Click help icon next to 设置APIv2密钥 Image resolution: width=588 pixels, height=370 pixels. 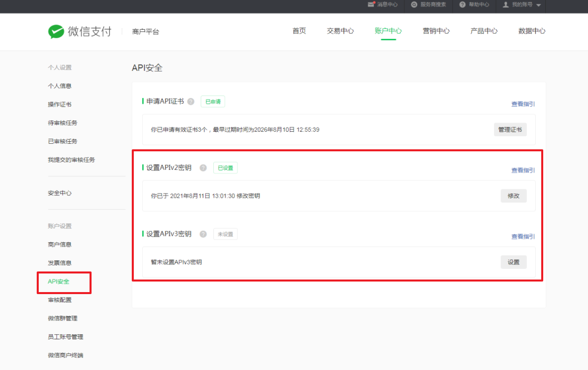[203, 168]
